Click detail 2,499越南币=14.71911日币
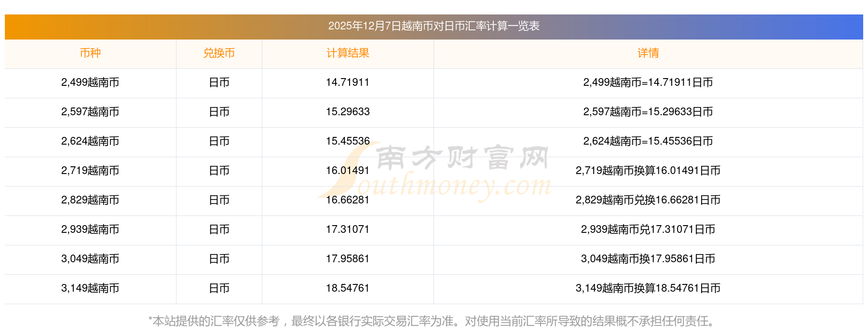The image size is (868, 336). point(648,82)
